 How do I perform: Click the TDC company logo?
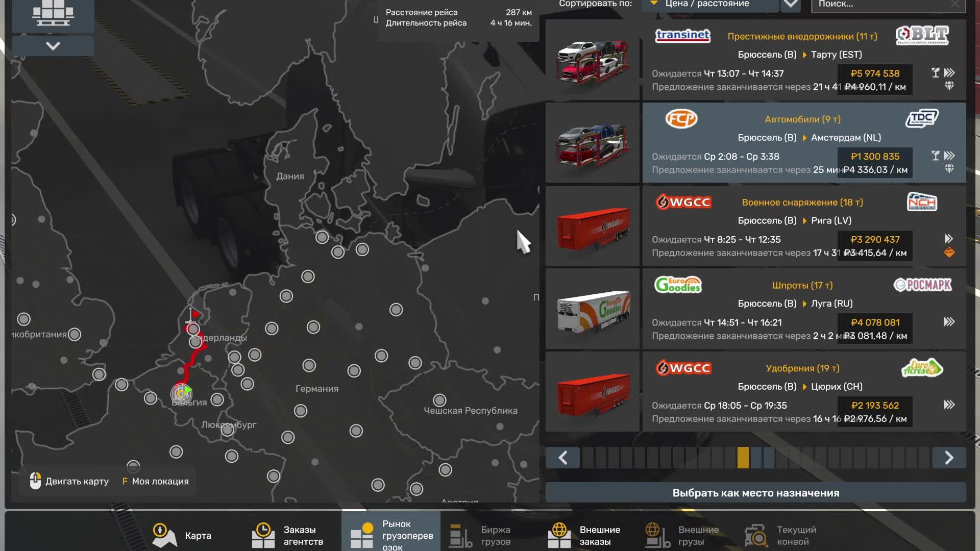pos(922,118)
